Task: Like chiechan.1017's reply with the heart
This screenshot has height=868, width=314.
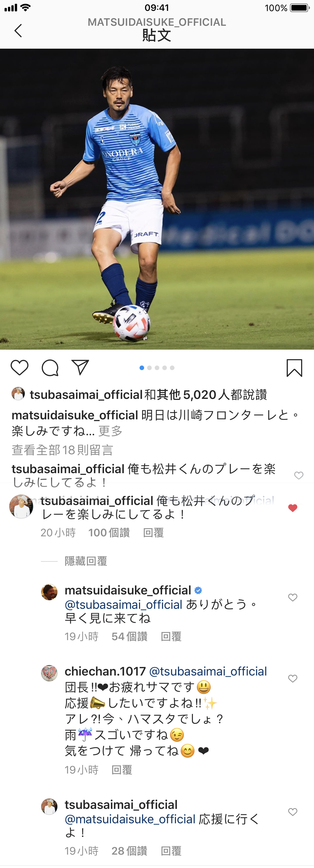Action: pos(293,679)
